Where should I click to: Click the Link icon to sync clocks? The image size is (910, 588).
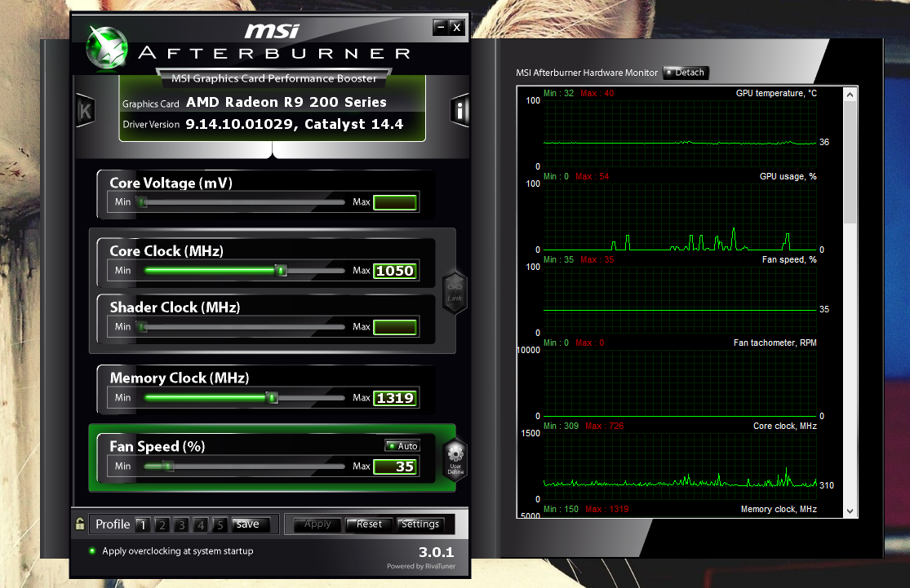[455, 291]
